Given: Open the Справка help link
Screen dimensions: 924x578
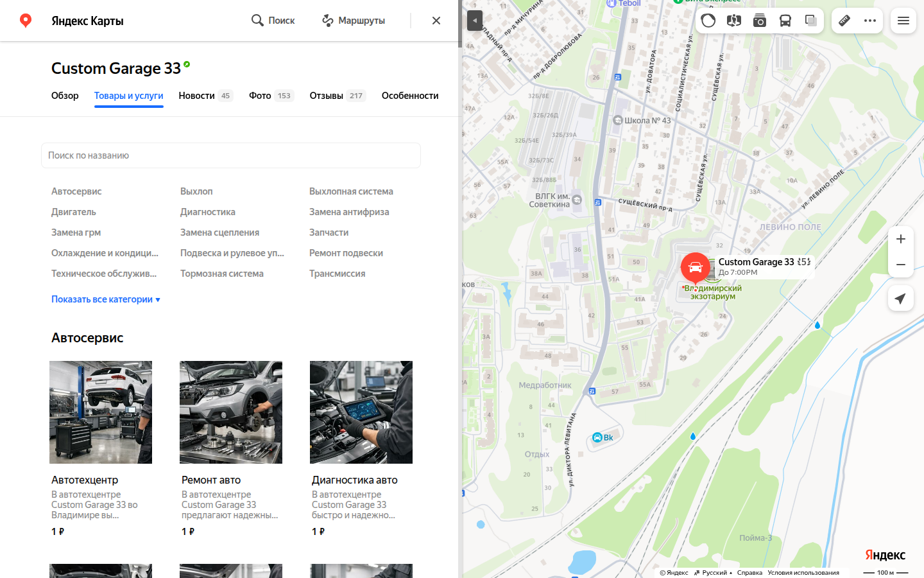Looking at the screenshot, I should click(x=749, y=573).
